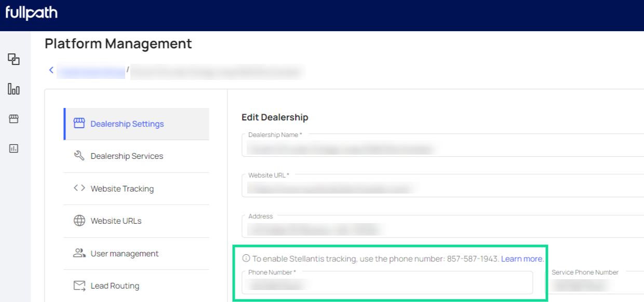644x302 pixels.
Task: Open the bar chart icon in left sidebar
Action: (x=14, y=89)
